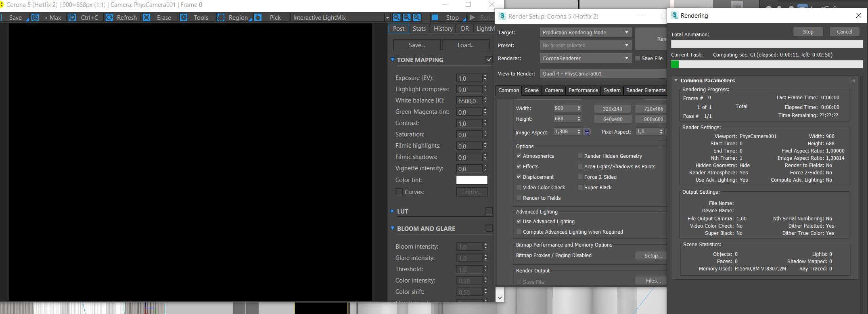Toggle the Tone Mapping checkbox
This screenshot has height=314, width=868.
[x=489, y=59]
